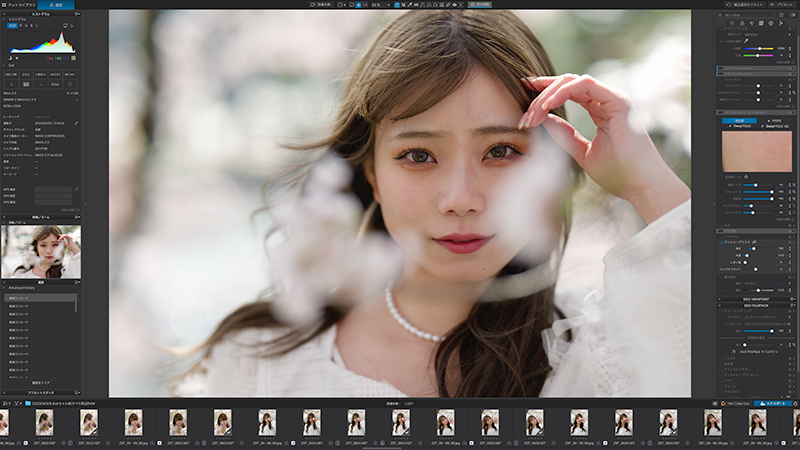The image size is (800, 450).
Task: Show only the L channel in histogram
Action: [x=37, y=26]
